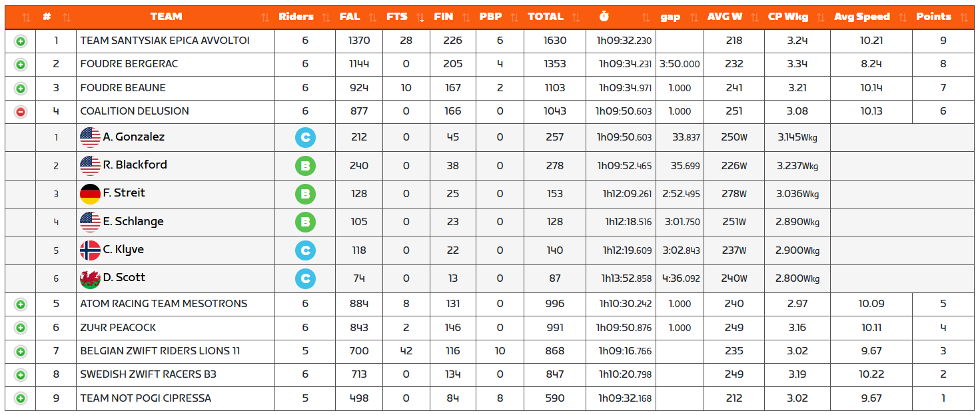Viewport: 980px width, 415px height.
Task: Expand the Foudre Bergerac team row
Action: [x=21, y=65]
